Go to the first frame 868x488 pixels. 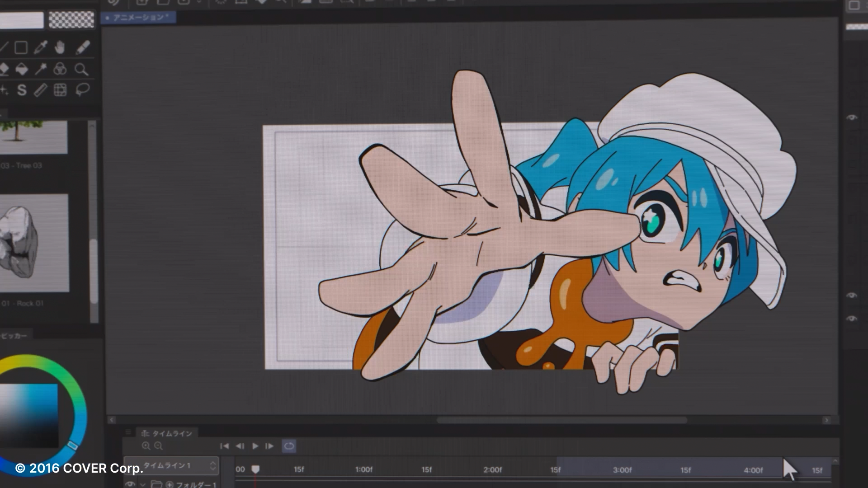click(224, 446)
